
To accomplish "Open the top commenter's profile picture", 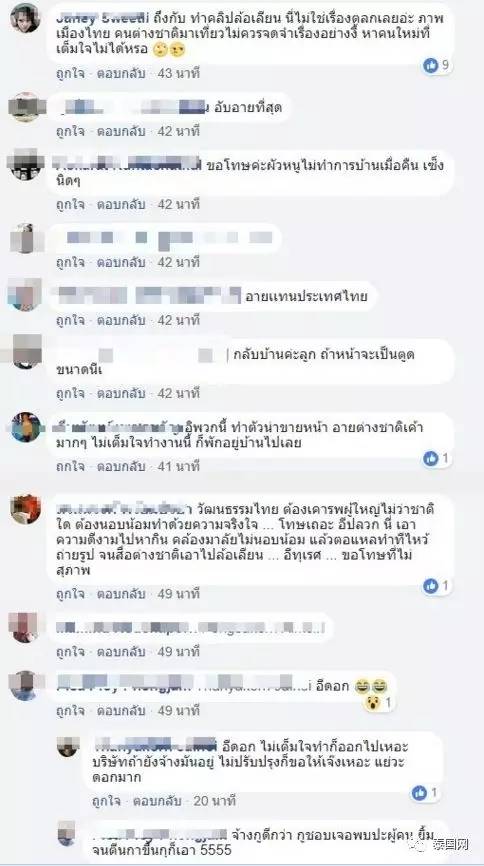I will pyautogui.click(x=25, y=18).
